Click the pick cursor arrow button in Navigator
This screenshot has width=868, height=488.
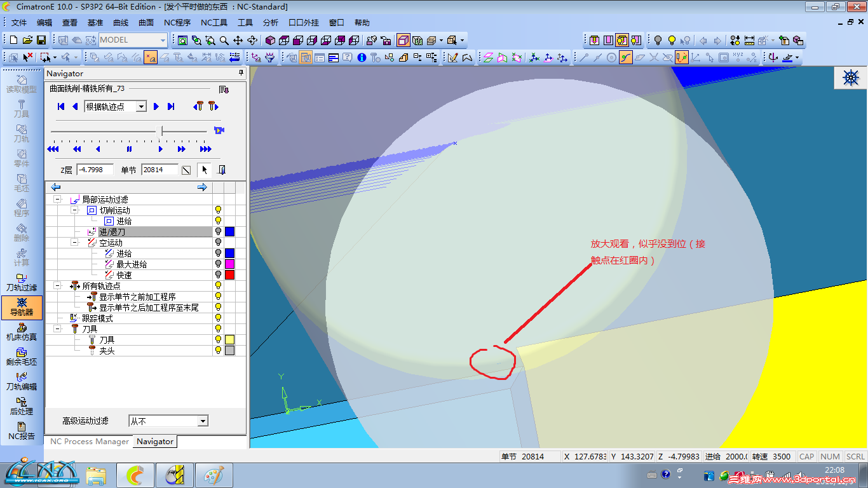click(x=205, y=170)
